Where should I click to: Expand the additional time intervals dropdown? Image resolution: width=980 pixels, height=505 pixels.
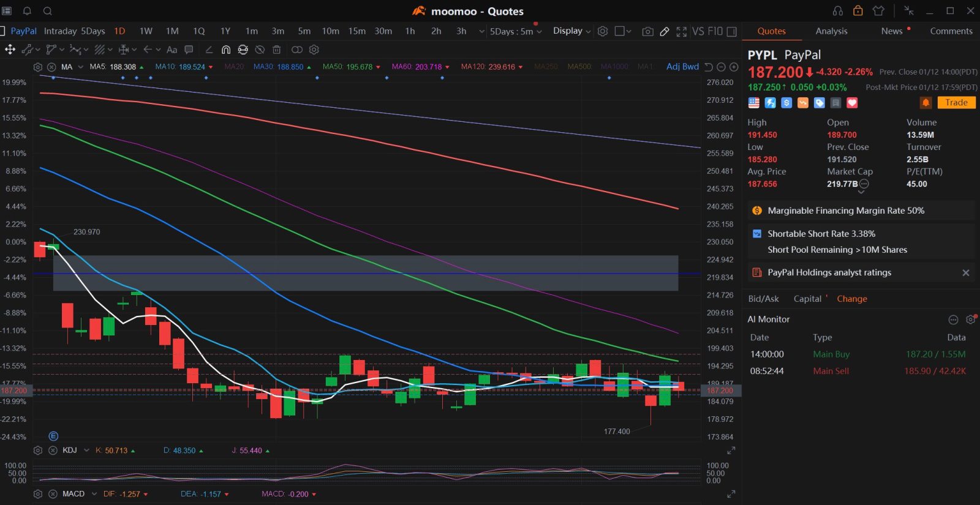click(x=482, y=31)
